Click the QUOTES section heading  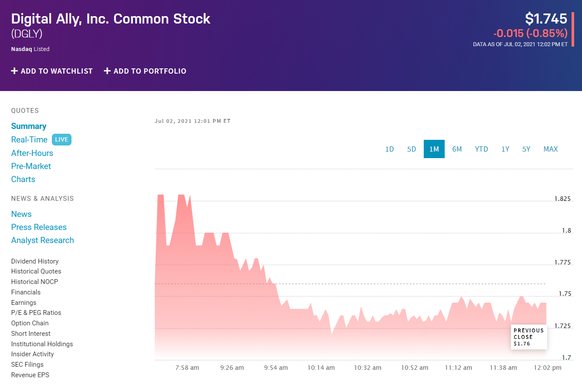[x=25, y=111]
